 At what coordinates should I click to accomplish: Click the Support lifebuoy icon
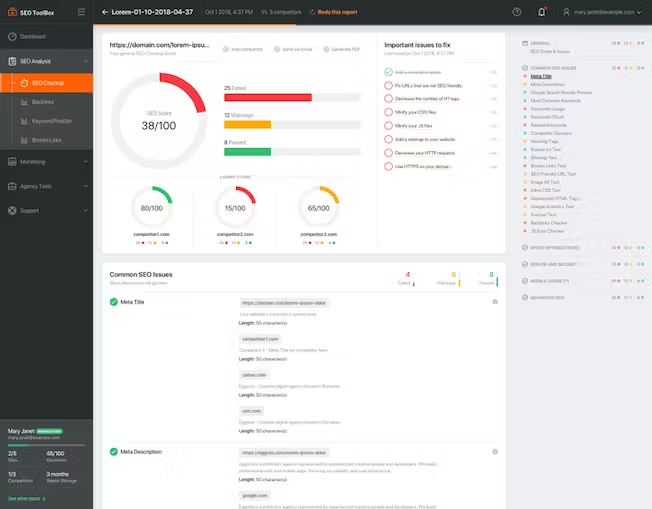(x=12, y=210)
